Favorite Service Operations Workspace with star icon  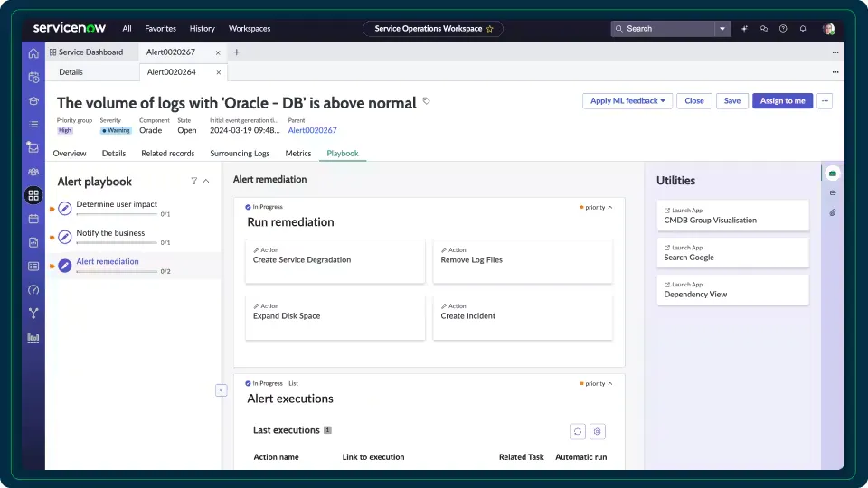coord(489,29)
